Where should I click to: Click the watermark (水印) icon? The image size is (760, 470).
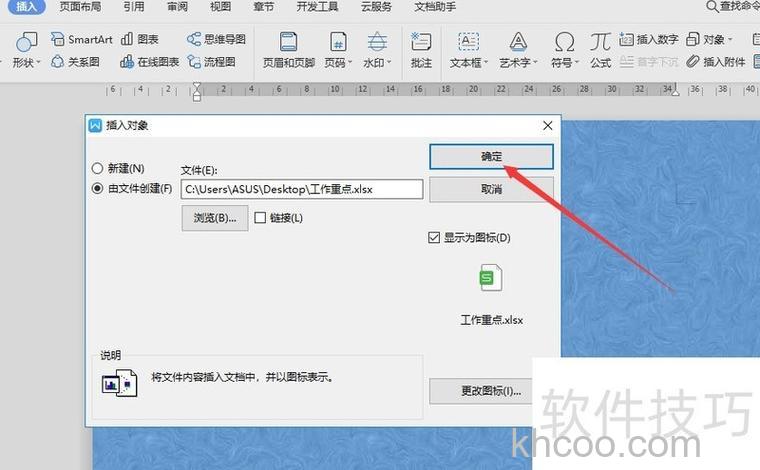point(377,42)
